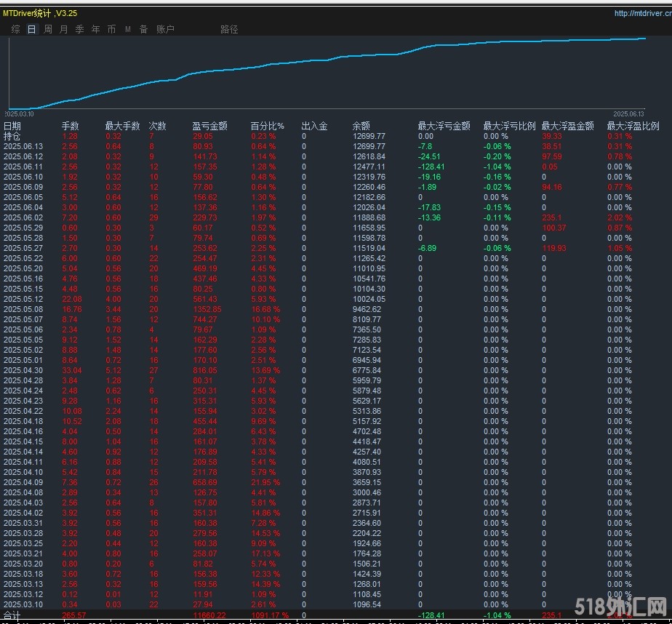
Task: Click profit amount 816.05 on 2025.04.30
Action: [x=205, y=370]
